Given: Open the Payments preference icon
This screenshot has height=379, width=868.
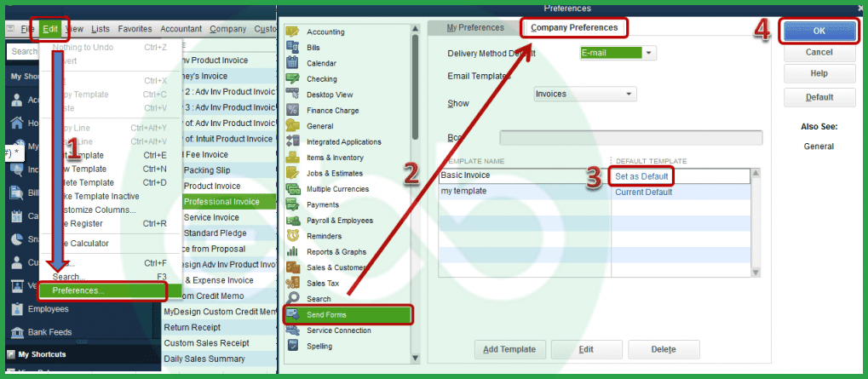Looking at the screenshot, I should (x=292, y=204).
